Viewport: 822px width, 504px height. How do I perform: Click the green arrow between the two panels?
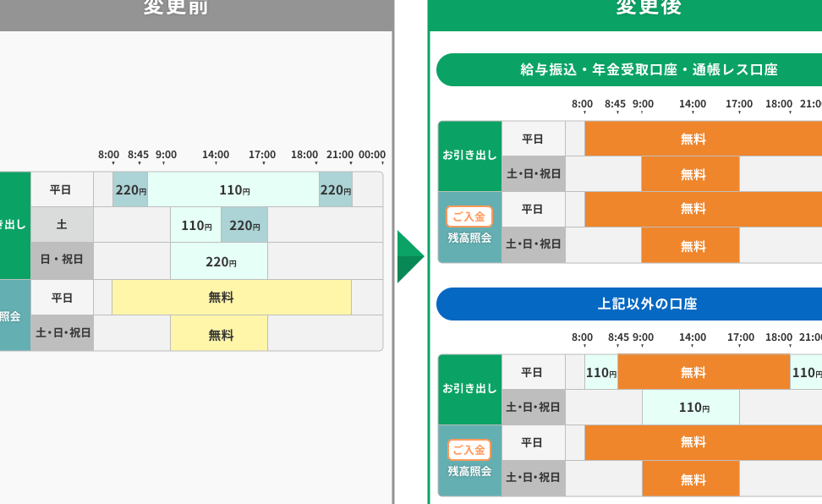point(410,257)
